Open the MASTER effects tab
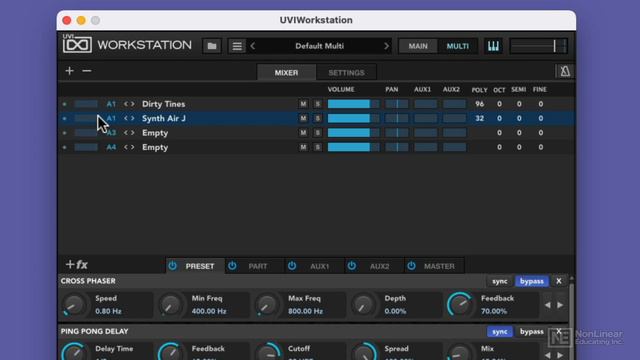 (x=439, y=267)
